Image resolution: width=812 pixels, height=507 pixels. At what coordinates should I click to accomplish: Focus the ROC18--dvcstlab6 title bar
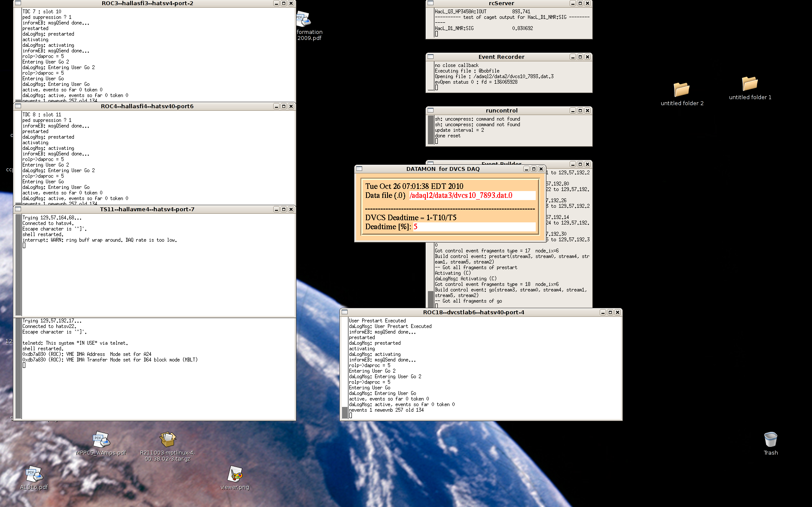coord(473,312)
